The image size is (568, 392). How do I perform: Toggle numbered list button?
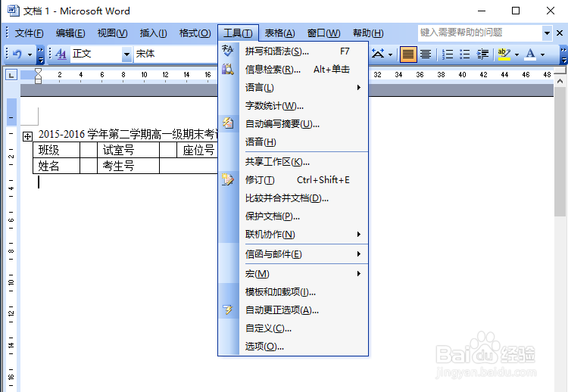click(x=448, y=54)
